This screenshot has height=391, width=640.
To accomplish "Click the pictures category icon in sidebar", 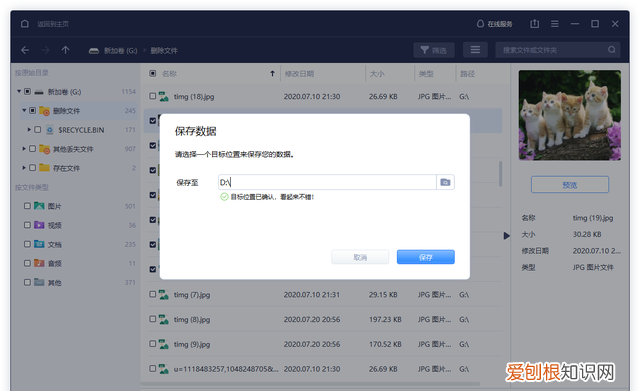I will point(39,206).
